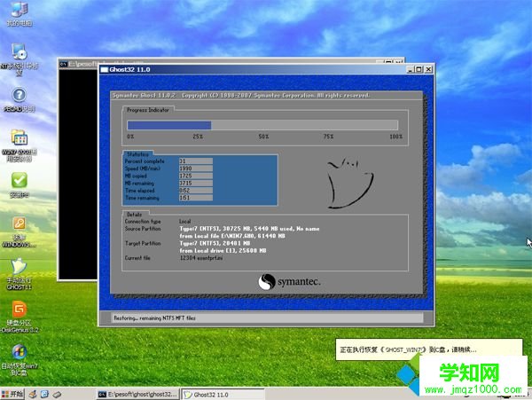Click the Time remaining value
532x400 pixels.
196,198
